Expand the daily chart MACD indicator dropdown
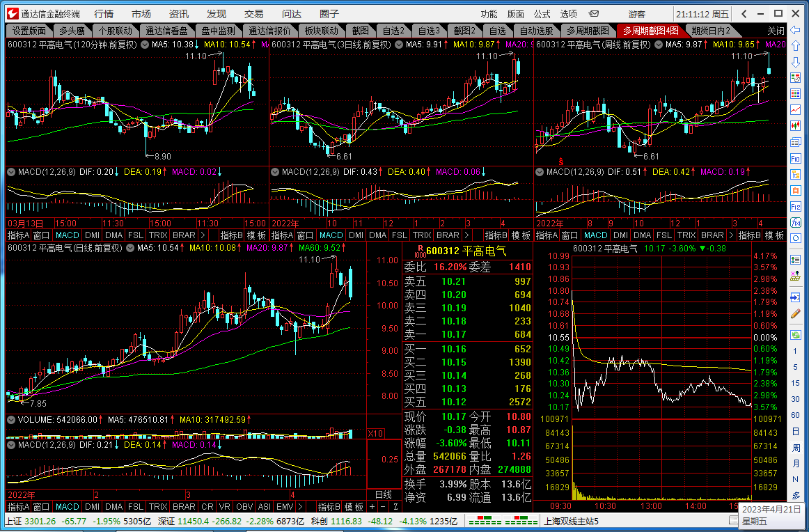809x532 pixels. 11,445
